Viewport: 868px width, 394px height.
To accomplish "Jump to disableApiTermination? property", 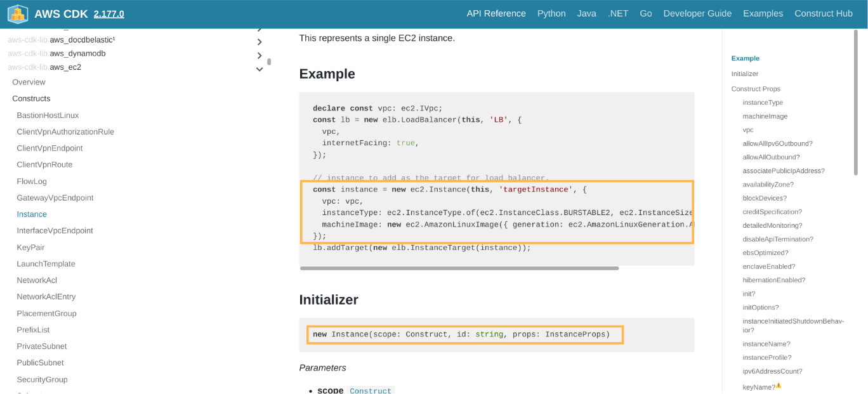I will click(778, 239).
